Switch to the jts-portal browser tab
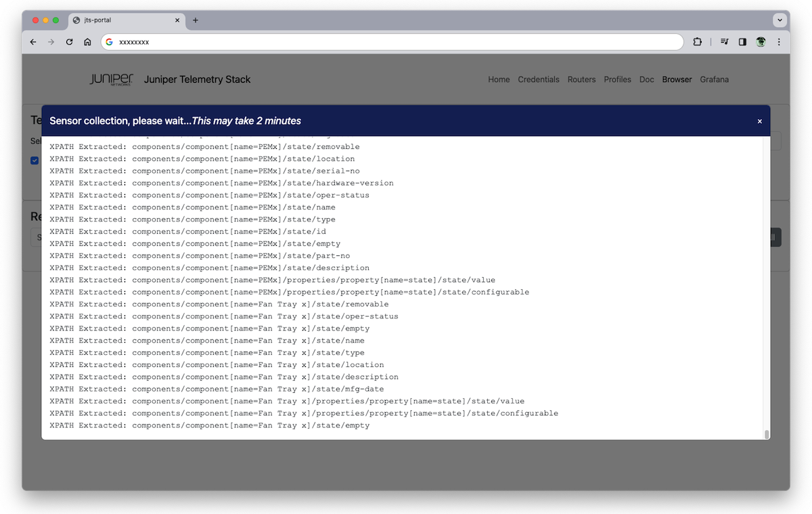812x514 pixels. [122, 20]
